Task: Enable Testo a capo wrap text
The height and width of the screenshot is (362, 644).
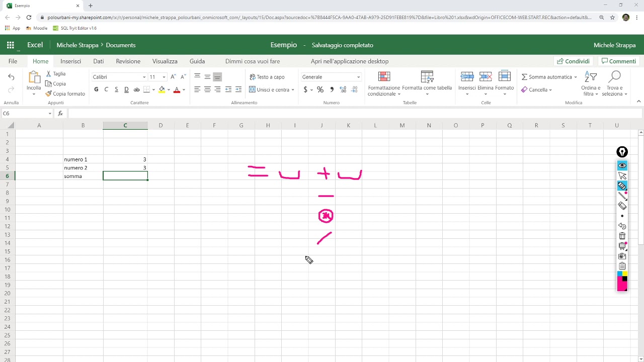Action: (x=267, y=77)
